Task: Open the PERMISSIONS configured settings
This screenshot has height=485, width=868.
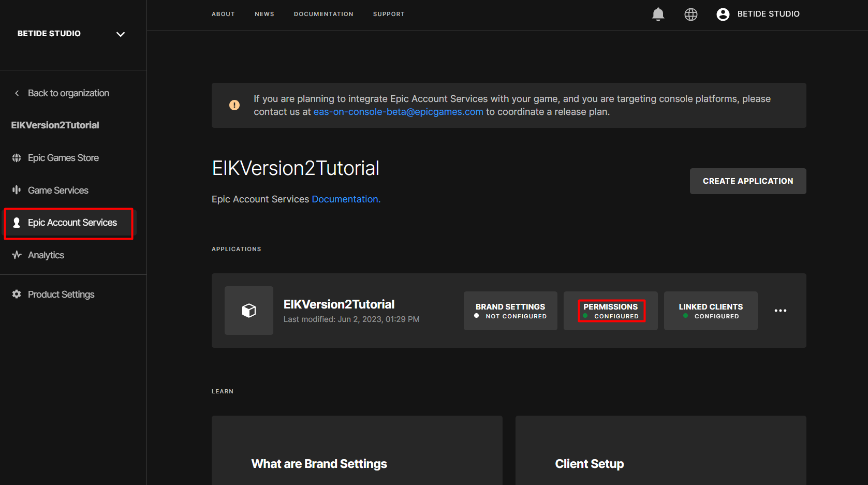Action: (x=611, y=311)
